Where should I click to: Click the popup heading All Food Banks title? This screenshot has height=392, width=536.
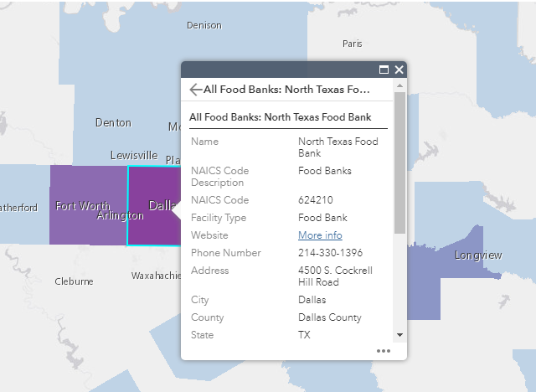280,117
